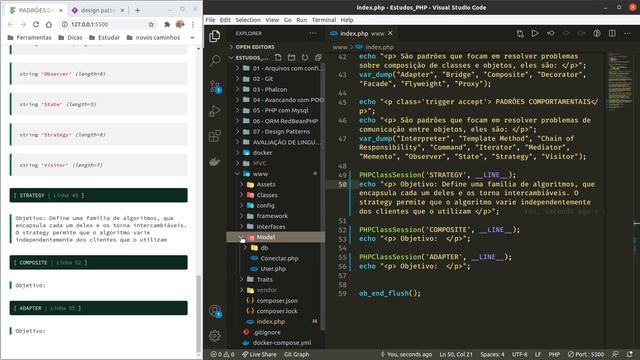Go to previous change in editor toolbar
The height and width of the screenshot is (360, 640).
[551, 33]
